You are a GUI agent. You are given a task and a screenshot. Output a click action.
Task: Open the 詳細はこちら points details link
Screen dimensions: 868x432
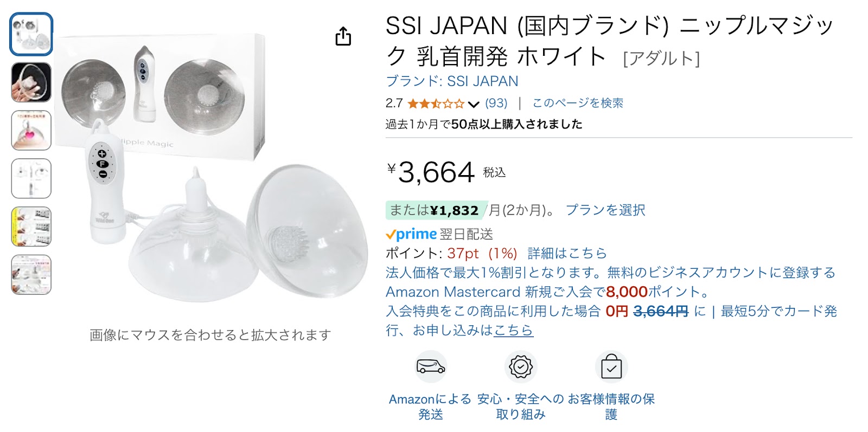(567, 253)
